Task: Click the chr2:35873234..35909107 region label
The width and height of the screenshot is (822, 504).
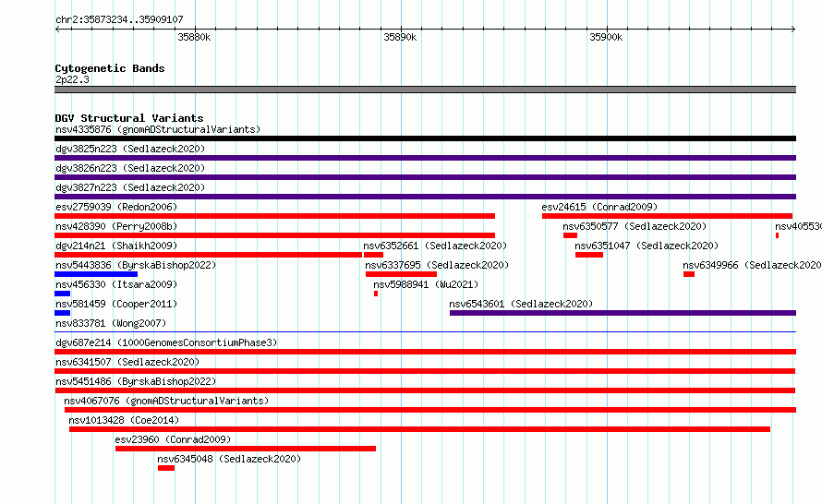Action: coord(119,19)
